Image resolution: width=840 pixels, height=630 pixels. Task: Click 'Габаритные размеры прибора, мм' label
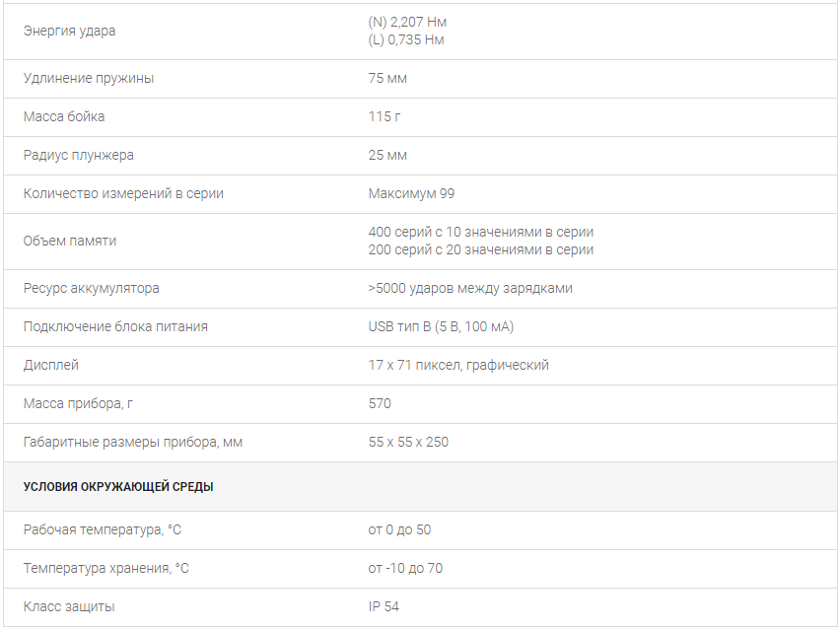pyautogui.click(x=132, y=443)
